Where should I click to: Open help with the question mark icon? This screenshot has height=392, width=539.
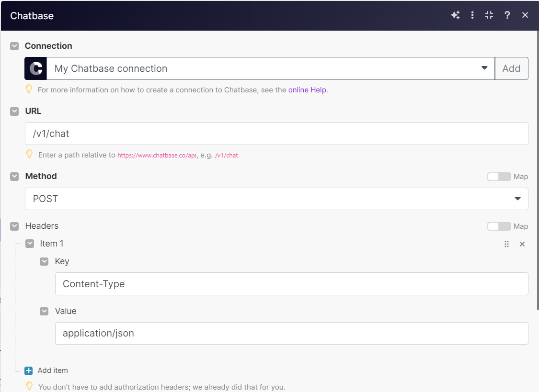coord(507,15)
